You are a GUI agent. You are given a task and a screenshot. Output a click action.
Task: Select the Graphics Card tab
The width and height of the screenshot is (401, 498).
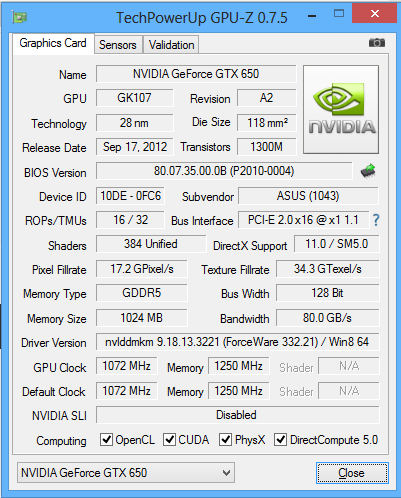53,43
